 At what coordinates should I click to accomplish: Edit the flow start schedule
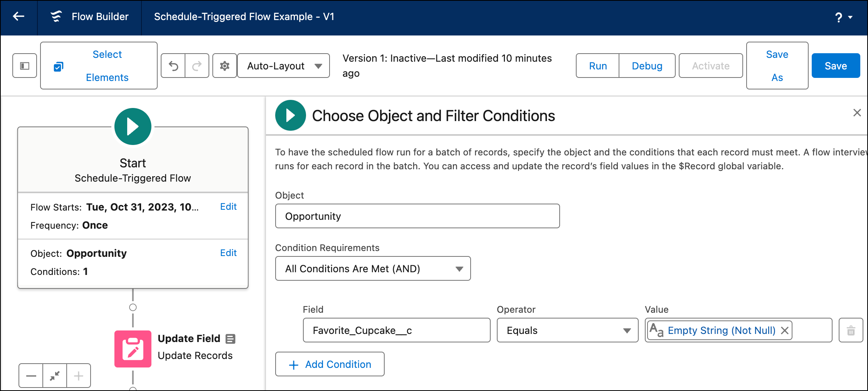click(228, 207)
